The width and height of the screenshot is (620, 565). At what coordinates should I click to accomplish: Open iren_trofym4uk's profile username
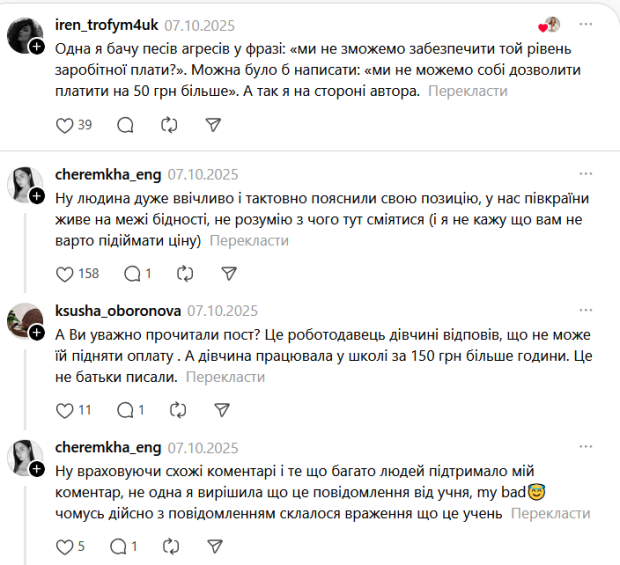click(x=107, y=24)
